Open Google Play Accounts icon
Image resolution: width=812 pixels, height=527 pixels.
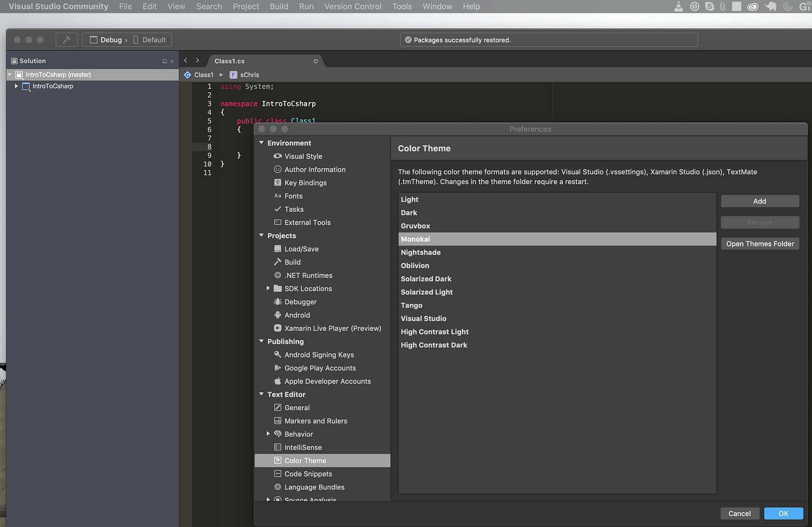(x=278, y=368)
